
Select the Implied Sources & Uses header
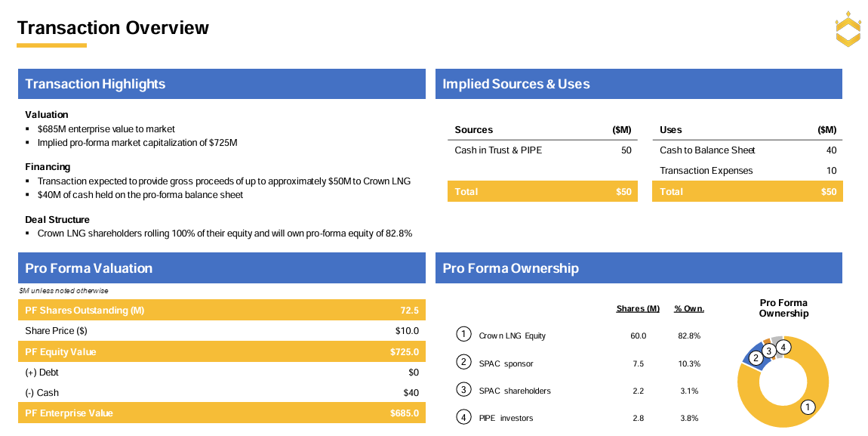click(x=639, y=84)
